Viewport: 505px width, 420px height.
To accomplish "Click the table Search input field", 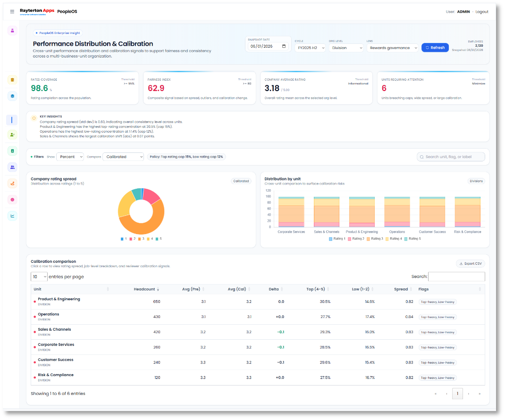I will [x=456, y=276].
